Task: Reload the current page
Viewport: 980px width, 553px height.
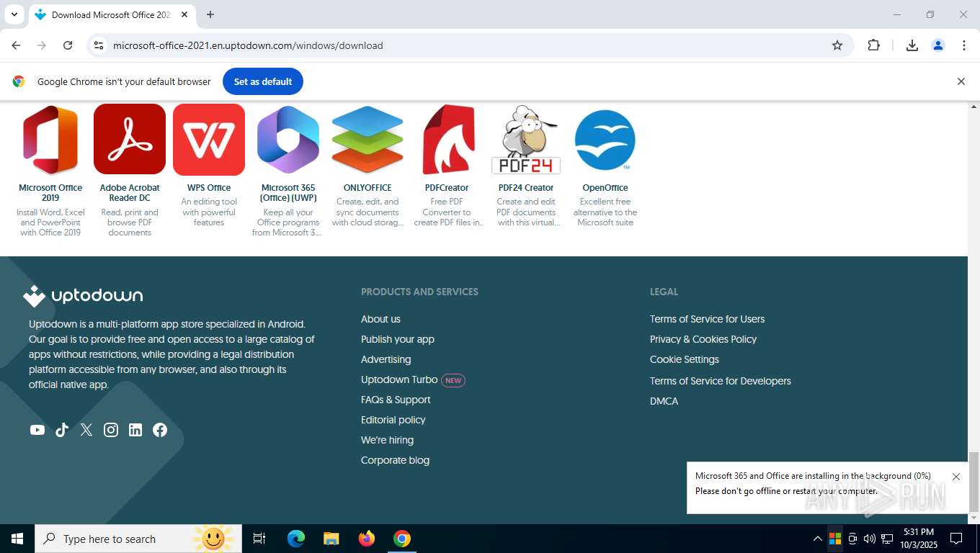Action: click(x=68, y=45)
